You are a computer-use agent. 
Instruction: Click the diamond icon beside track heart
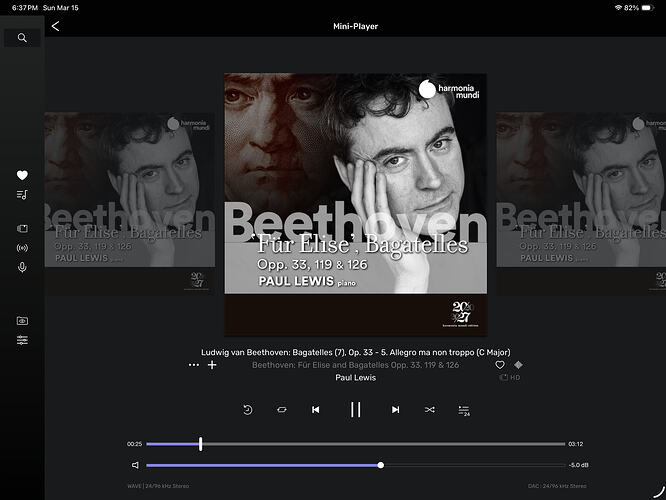tap(518, 365)
